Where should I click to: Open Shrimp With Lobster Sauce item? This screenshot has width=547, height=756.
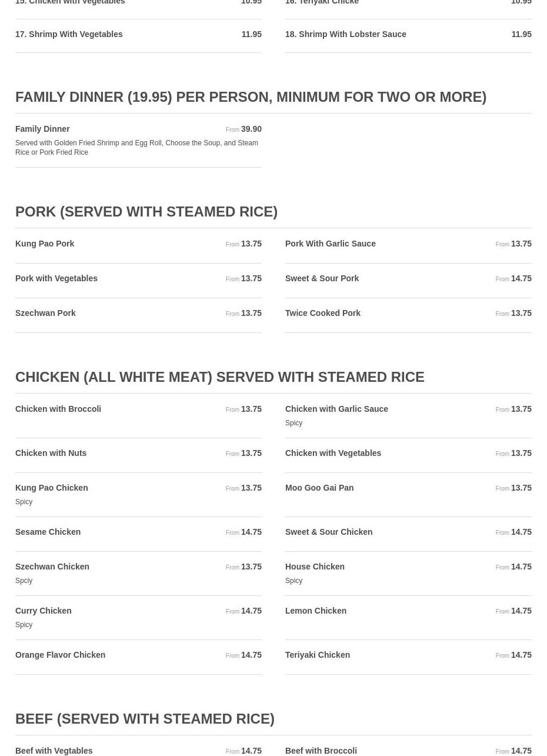coord(408,36)
